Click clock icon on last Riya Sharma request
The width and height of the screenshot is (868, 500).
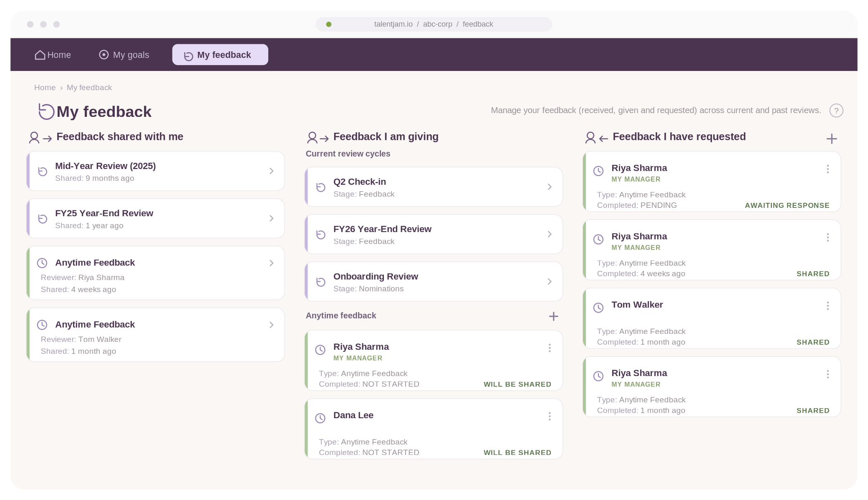[x=598, y=376]
